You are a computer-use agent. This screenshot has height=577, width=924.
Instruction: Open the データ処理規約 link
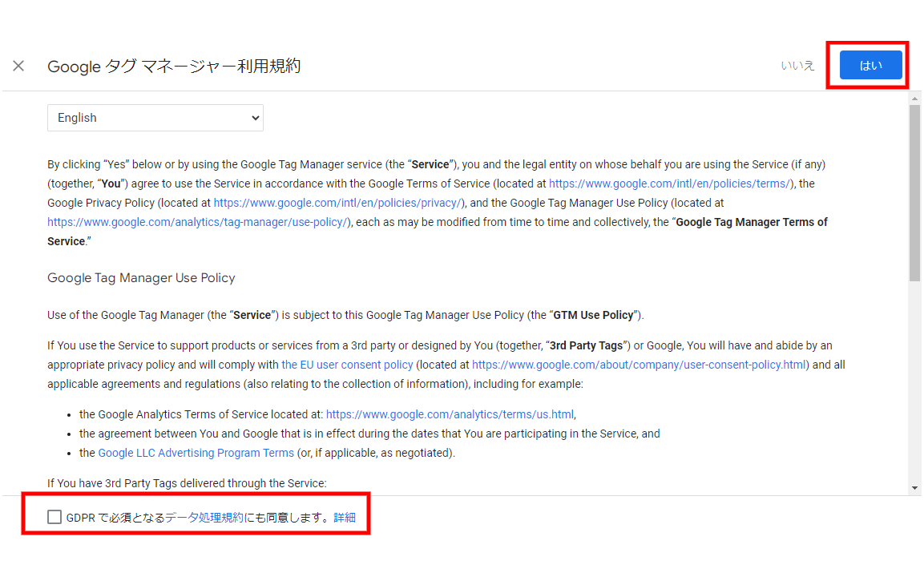point(204,518)
